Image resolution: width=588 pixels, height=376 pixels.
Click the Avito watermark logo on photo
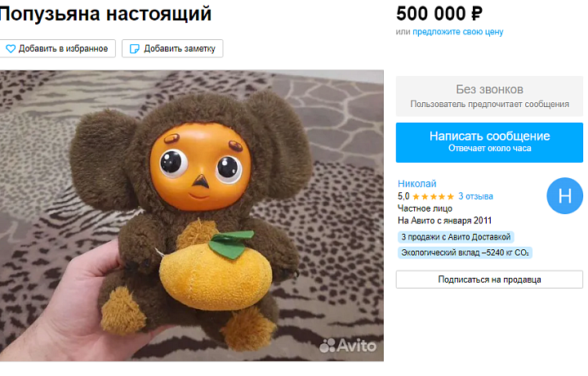coord(348,346)
